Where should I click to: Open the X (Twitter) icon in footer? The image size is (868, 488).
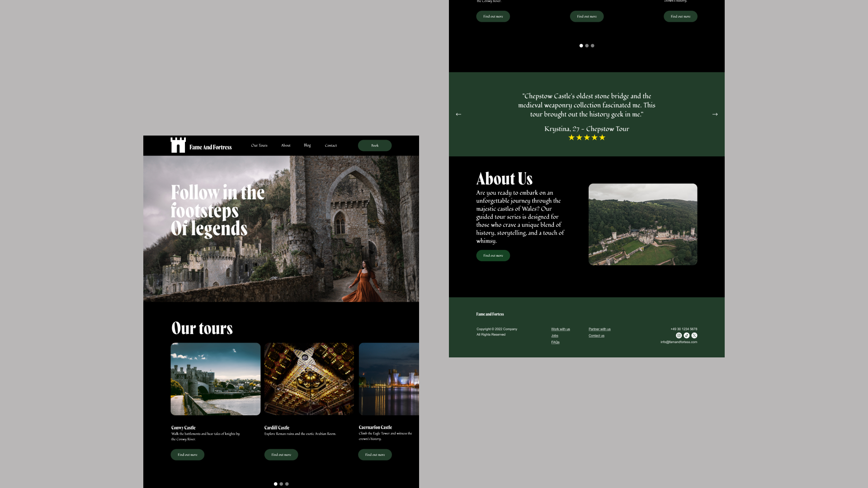pyautogui.click(x=694, y=335)
